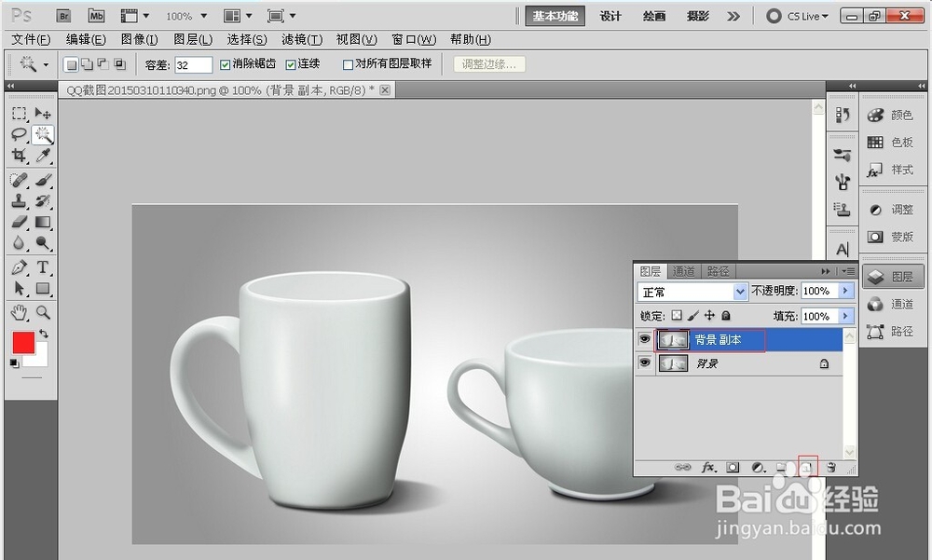
Task: Expand the 不透明度 opacity slider arrow
Action: pyautogui.click(x=845, y=292)
